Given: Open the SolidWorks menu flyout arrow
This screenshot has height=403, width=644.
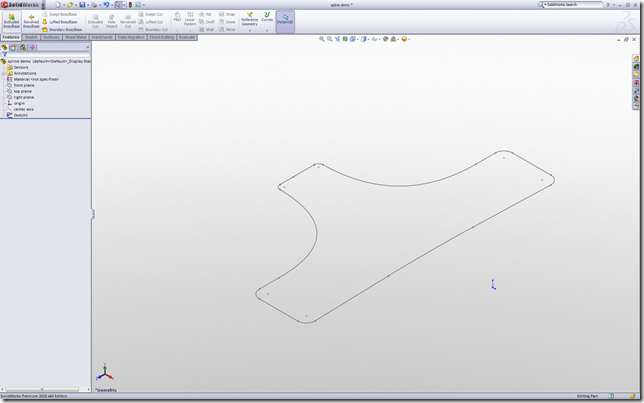Looking at the screenshot, I should coord(44,5).
